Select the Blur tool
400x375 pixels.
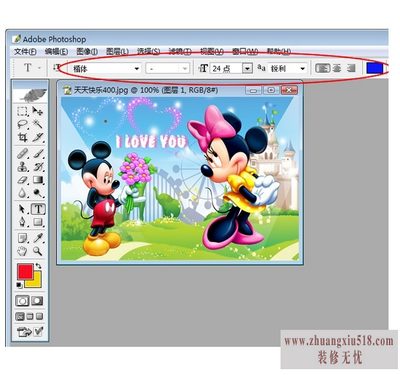pyautogui.click(x=22, y=193)
